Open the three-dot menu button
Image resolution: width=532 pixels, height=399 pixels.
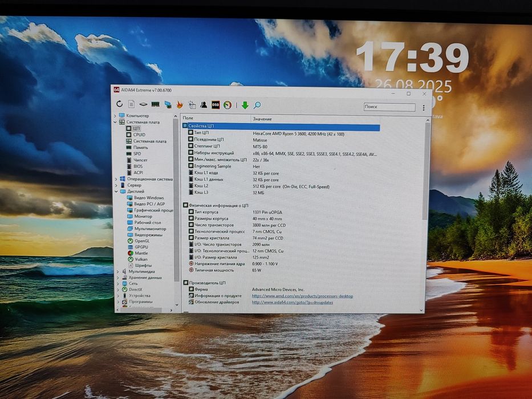[424, 108]
